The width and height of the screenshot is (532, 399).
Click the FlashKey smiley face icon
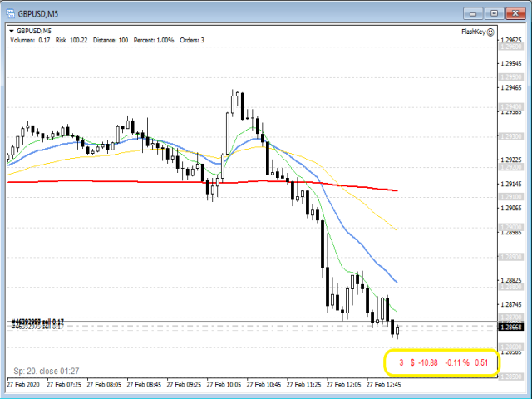pyautogui.click(x=490, y=32)
